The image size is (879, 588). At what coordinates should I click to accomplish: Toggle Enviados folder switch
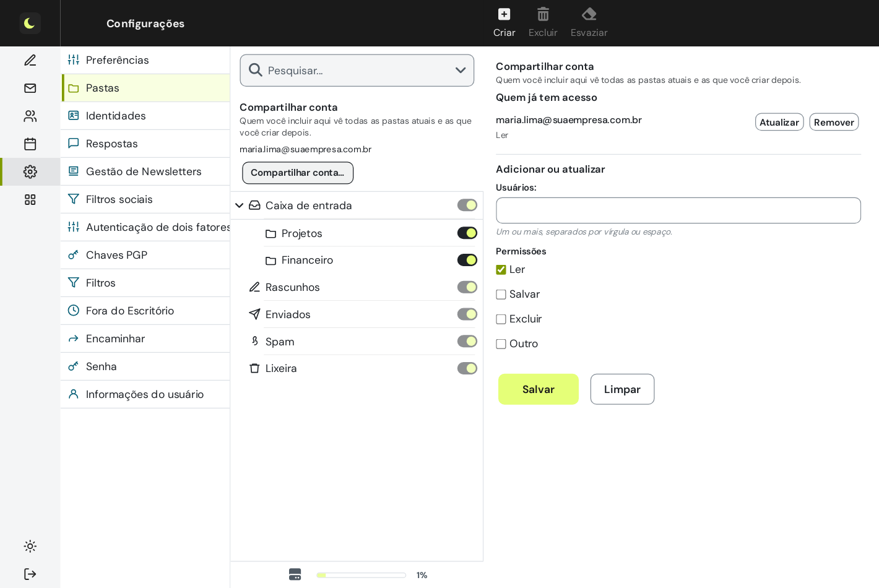(x=467, y=314)
